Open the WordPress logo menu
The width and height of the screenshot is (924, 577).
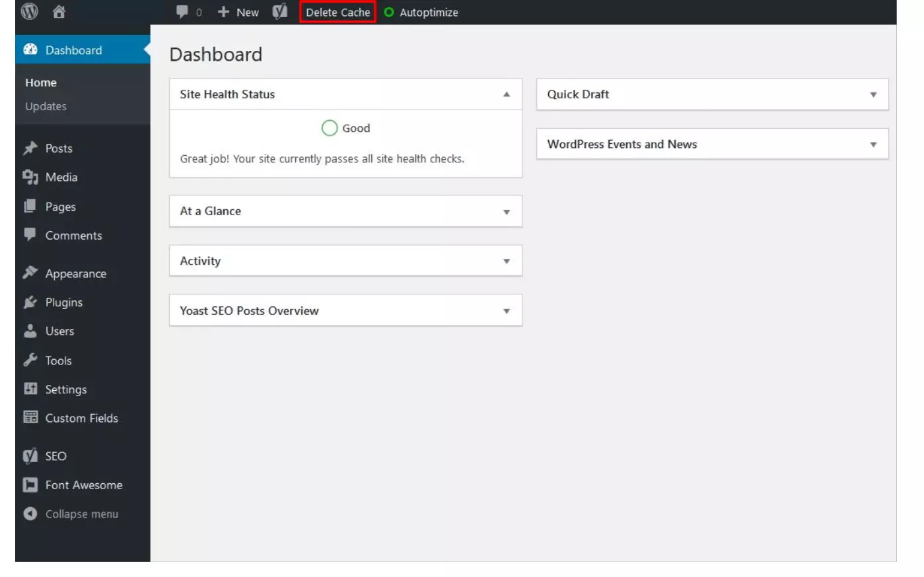(29, 11)
